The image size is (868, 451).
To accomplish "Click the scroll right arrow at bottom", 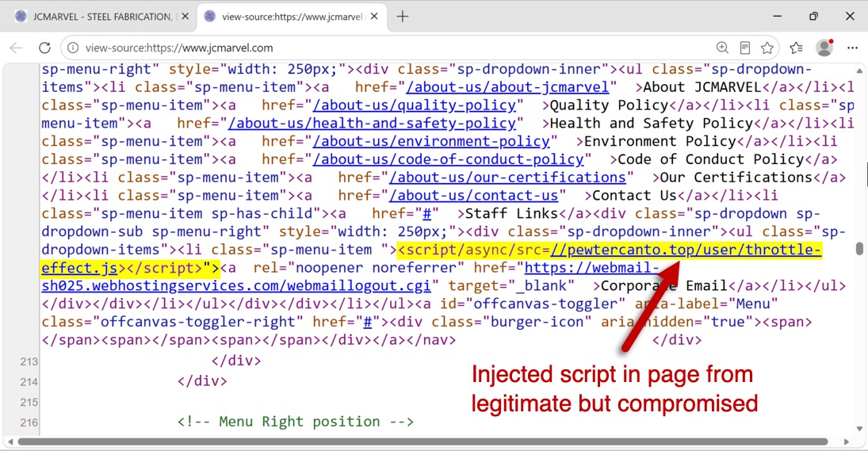I will [847, 441].
